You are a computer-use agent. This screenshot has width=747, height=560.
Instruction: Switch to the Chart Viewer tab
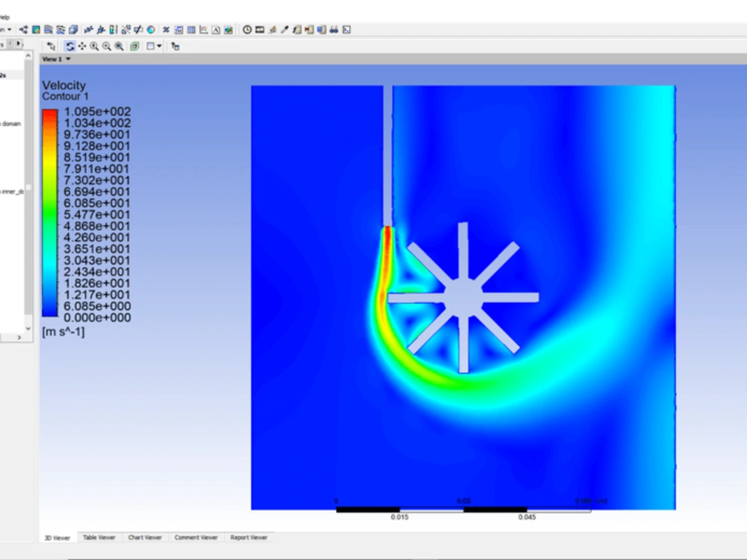[x=144, y=538]
